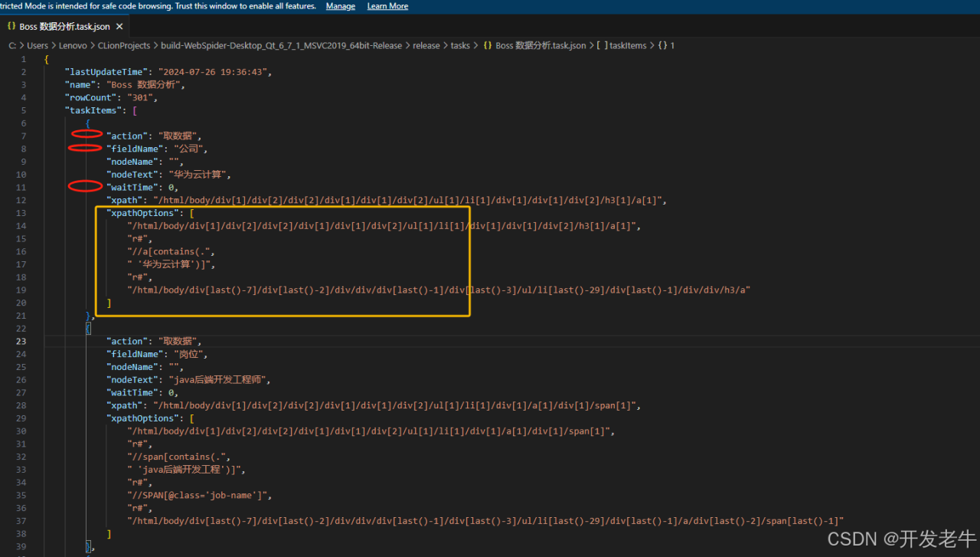Expand the release breadcrumb segment
The height and width of the screenshot is (557, 980).
click(x=426, y=46)
